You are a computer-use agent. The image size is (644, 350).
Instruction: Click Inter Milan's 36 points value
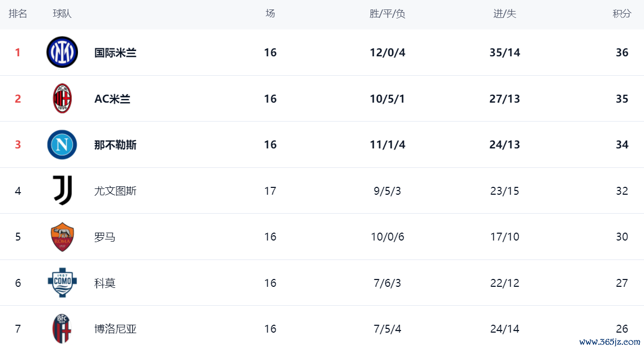click(622, 53)
